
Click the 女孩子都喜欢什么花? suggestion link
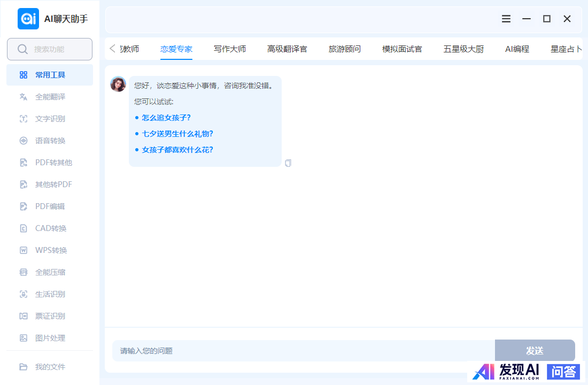pos(177,150)
